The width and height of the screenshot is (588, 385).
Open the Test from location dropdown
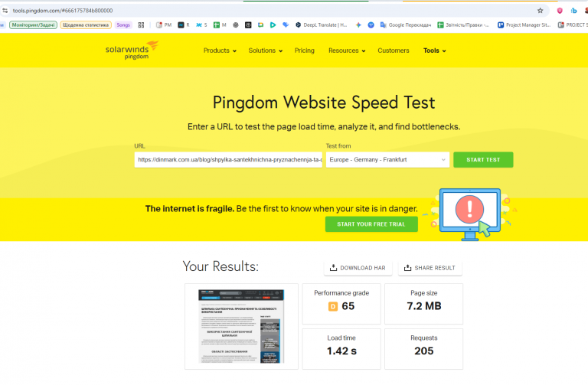pos(387,160)
